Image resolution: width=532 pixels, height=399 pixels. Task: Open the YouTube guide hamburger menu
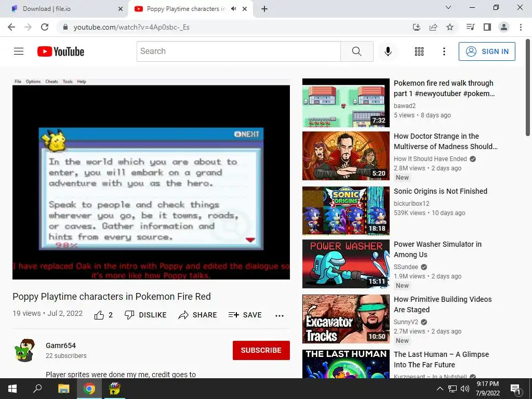[19, 51]
